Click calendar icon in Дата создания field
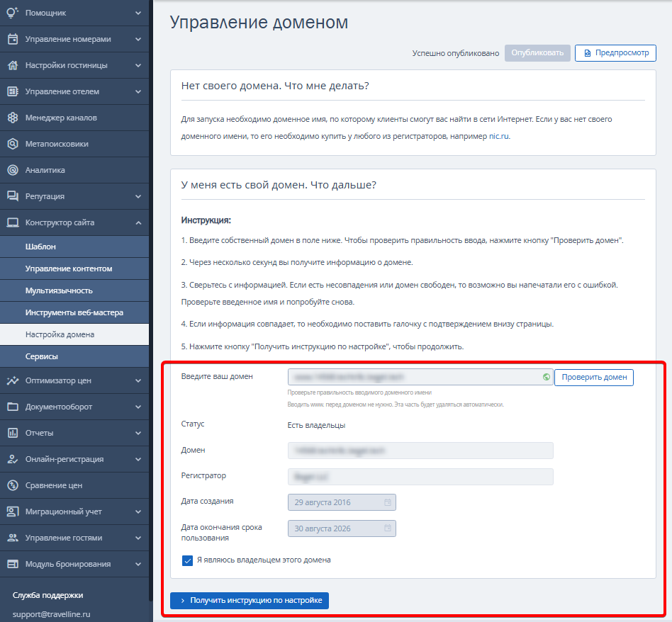The image size is (672, 622). pyautogui.click(x=388, y=502)
